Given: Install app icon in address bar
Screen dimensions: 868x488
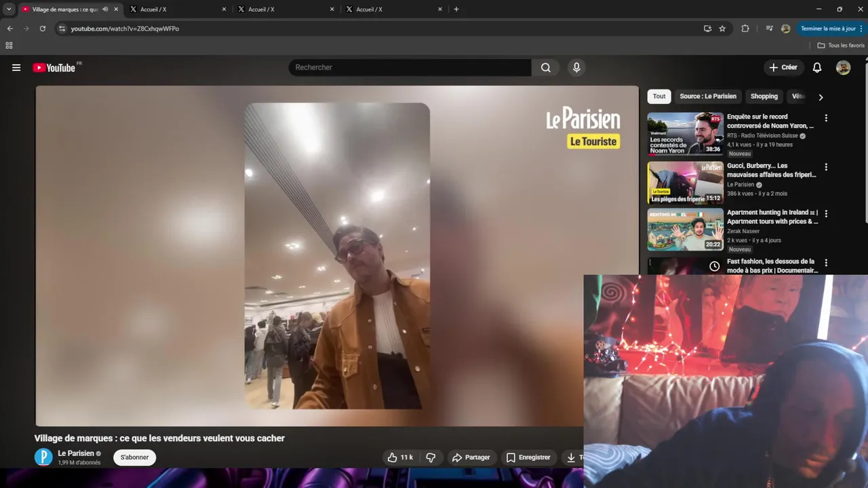Looking at the screenshot, I should 707,28.
